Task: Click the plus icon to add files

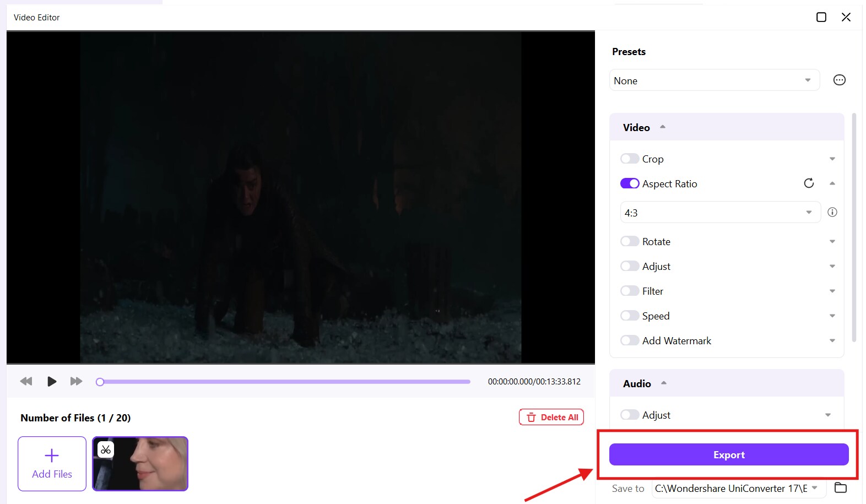Action: click(52, 456)
